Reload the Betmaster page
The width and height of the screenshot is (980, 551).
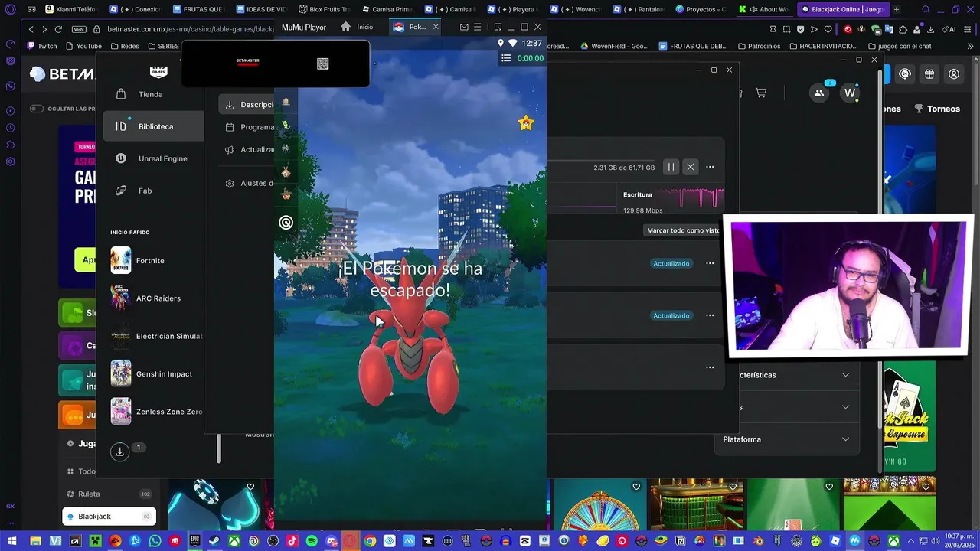pyautogui.click(x=58, y=29)
